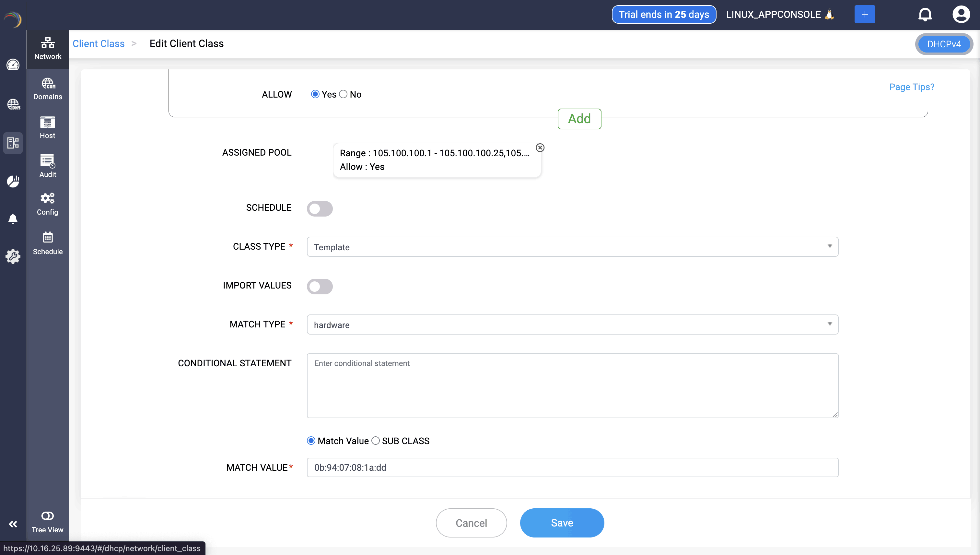The image size is (980, 555).
Task: Turn on IMPORT VALUES switch
Action: [320, 286]
